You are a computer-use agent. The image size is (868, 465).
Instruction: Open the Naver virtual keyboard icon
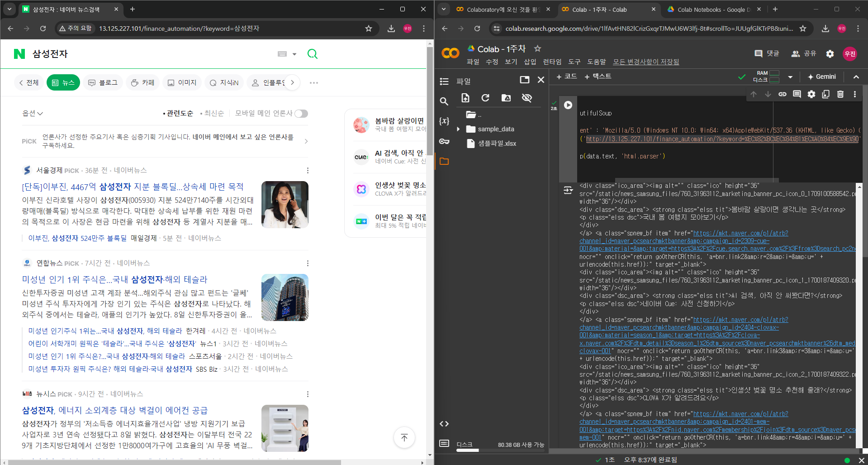[x=282, y=54]
